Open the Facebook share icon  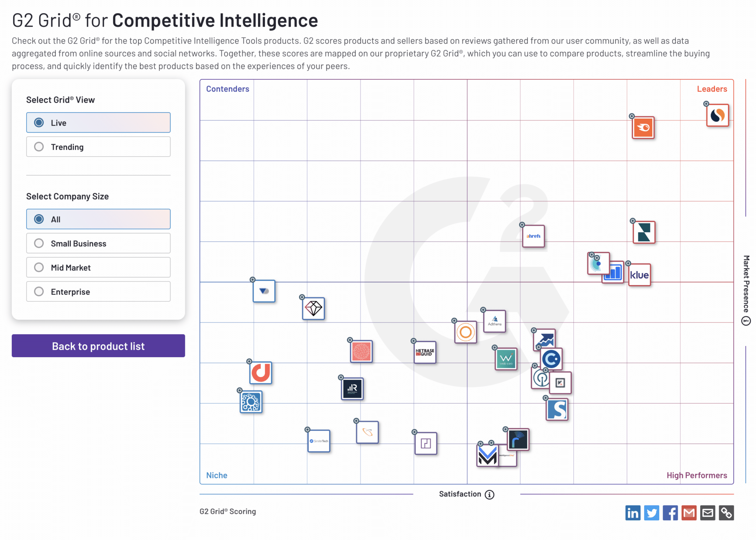(x=670, y=513)
